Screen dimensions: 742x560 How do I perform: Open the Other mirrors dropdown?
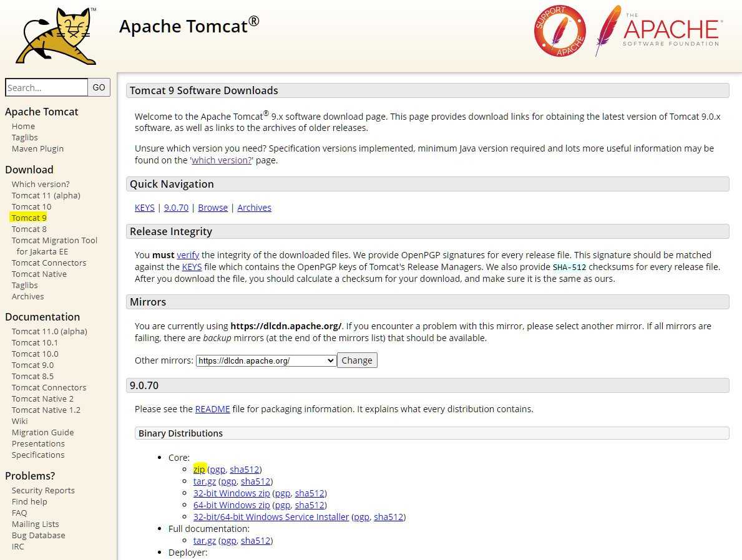click(266, 360)
